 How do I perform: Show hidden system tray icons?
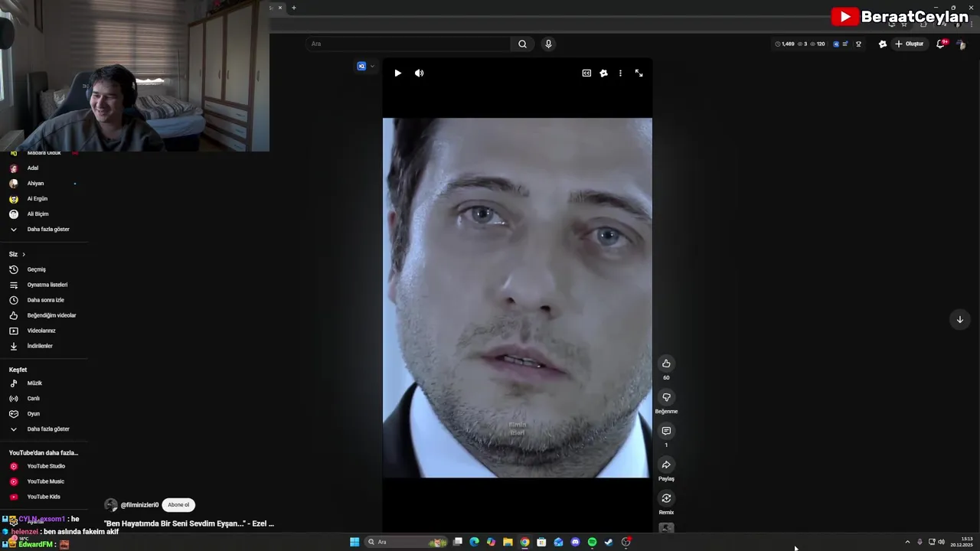(907, 542)
